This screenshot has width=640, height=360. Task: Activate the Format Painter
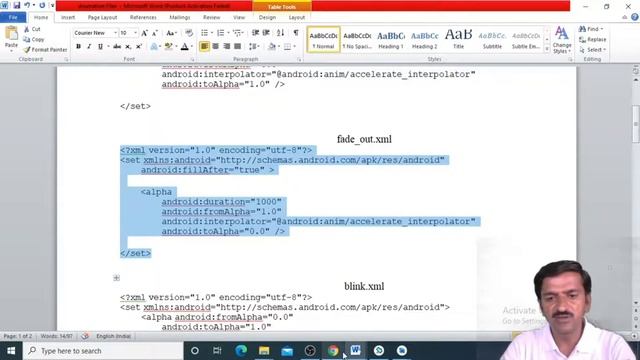(45, 50)
